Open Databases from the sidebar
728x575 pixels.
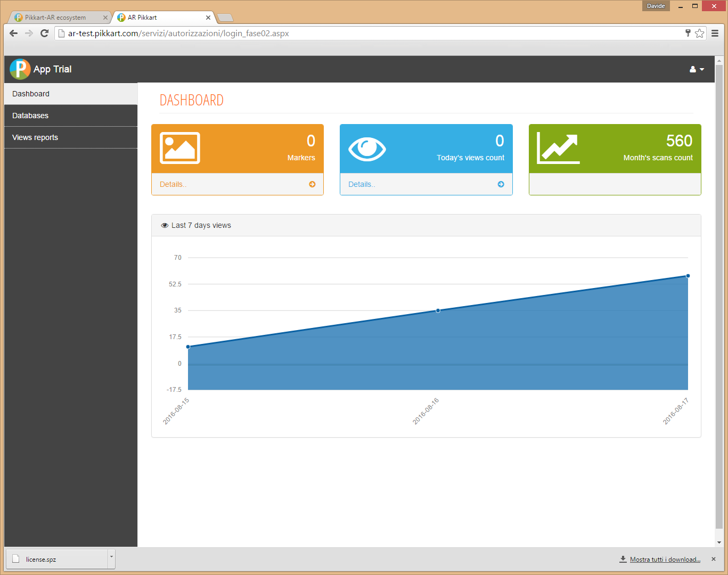click(x=71, y=116)
